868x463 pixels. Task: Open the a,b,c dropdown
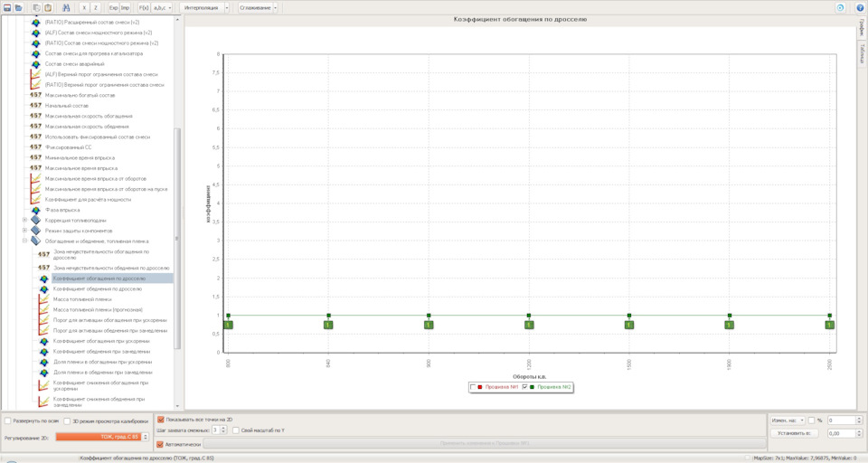162,8
